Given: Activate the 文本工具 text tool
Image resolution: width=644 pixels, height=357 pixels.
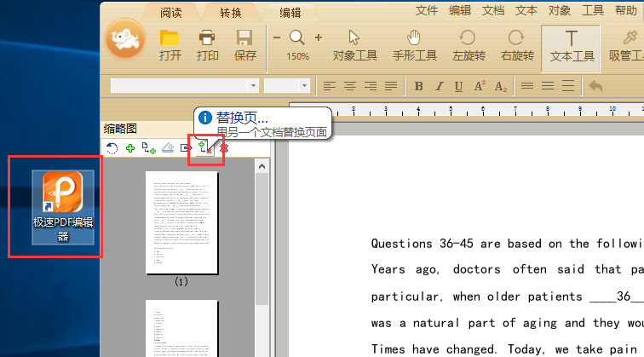Looking at the screenshot, I should pos(572,48).
